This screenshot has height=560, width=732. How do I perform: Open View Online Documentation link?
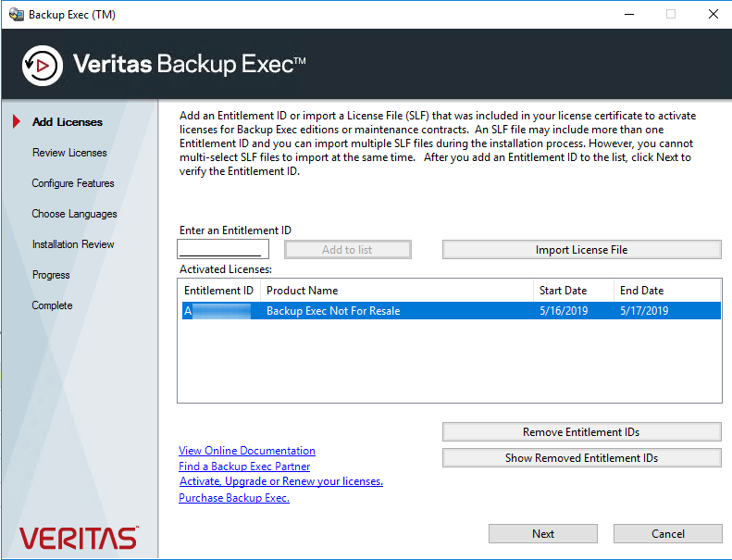pyautogui.click(x=247, y=451)
